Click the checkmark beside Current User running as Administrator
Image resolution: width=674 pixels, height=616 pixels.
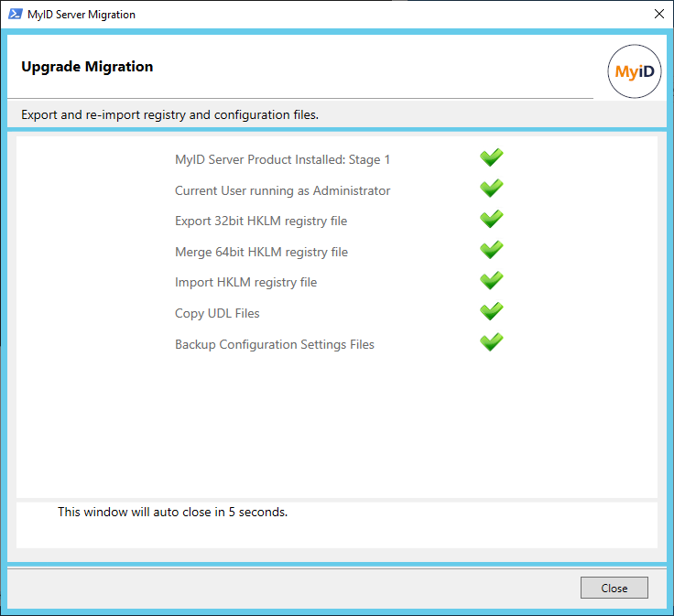coord(492,189)
